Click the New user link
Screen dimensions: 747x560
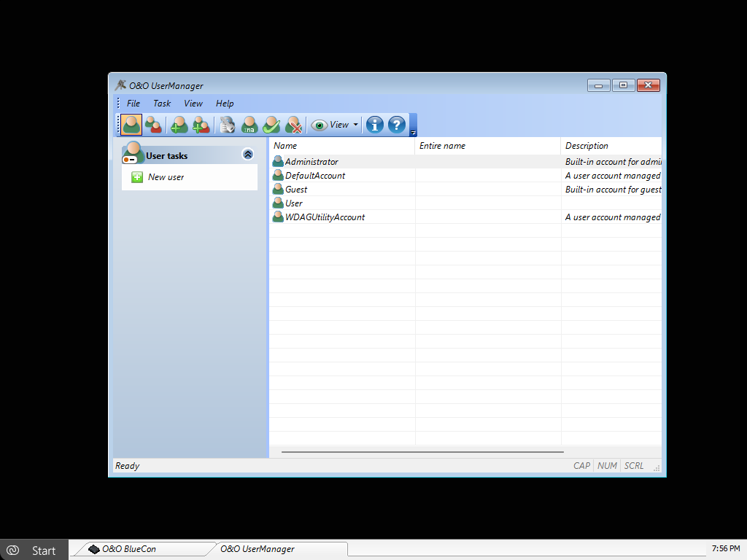(x=166, y=177)
